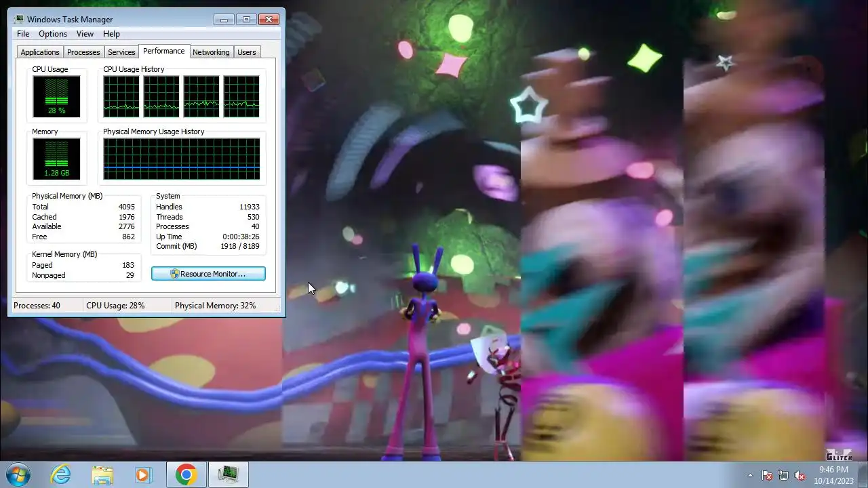This screenshot has height=488, width=868.
Task: Click the CPU Usage 28 % meter
Action: click(x=56, y=96)
